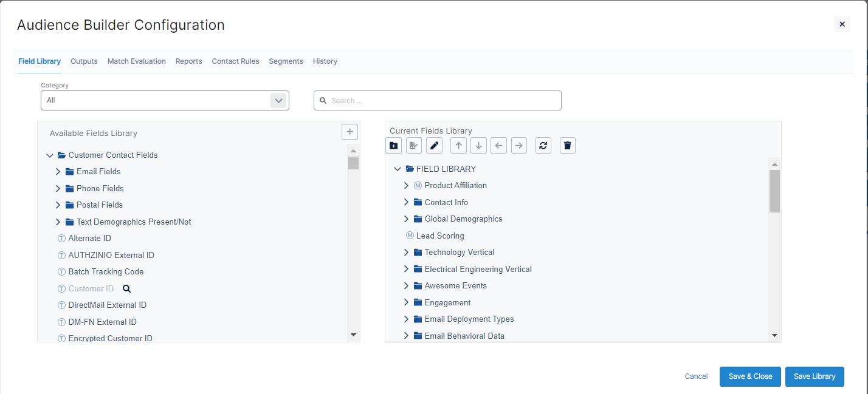Click the right arrow indent icon
This screenshot has height=394, width=868.
click(x=518, y=146)
